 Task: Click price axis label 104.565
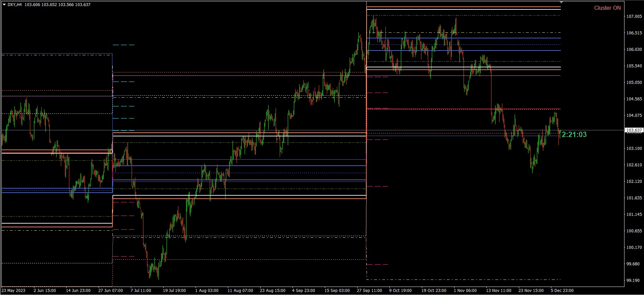634,99
